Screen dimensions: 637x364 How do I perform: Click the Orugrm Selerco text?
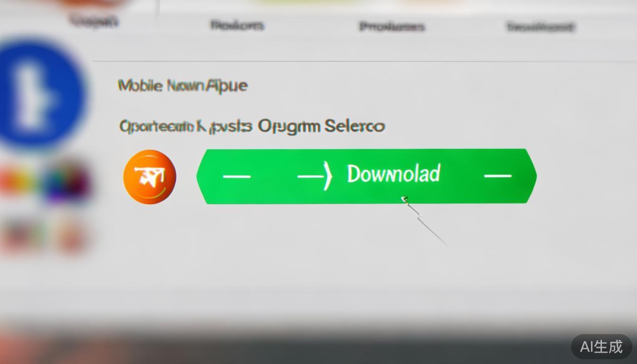(x=321, y=127)
